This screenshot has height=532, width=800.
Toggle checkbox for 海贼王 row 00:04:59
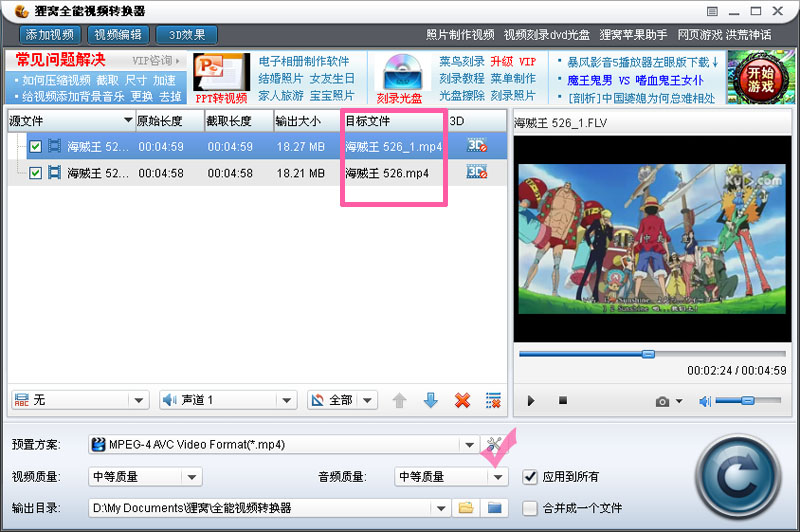[x=35, y=146]
